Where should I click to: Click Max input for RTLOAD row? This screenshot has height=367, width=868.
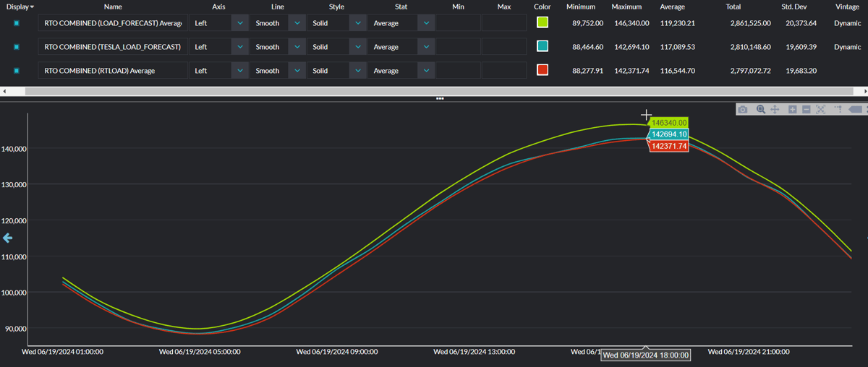coord(504,71)
